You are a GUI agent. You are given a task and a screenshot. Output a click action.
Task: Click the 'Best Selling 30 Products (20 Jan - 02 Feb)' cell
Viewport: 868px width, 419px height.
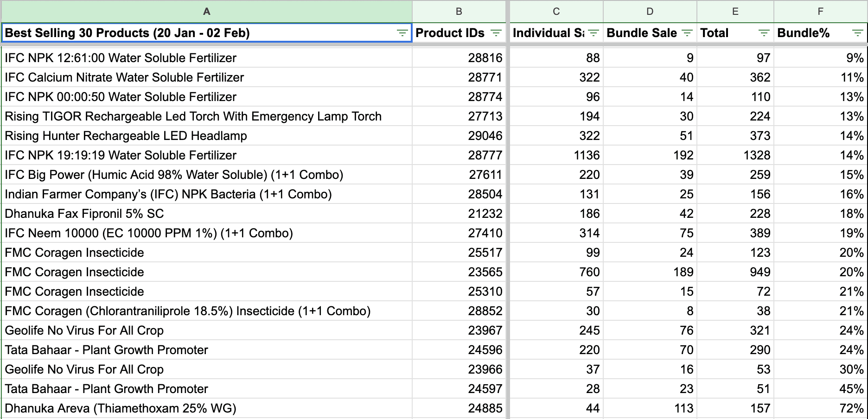(x=207, y=33)
